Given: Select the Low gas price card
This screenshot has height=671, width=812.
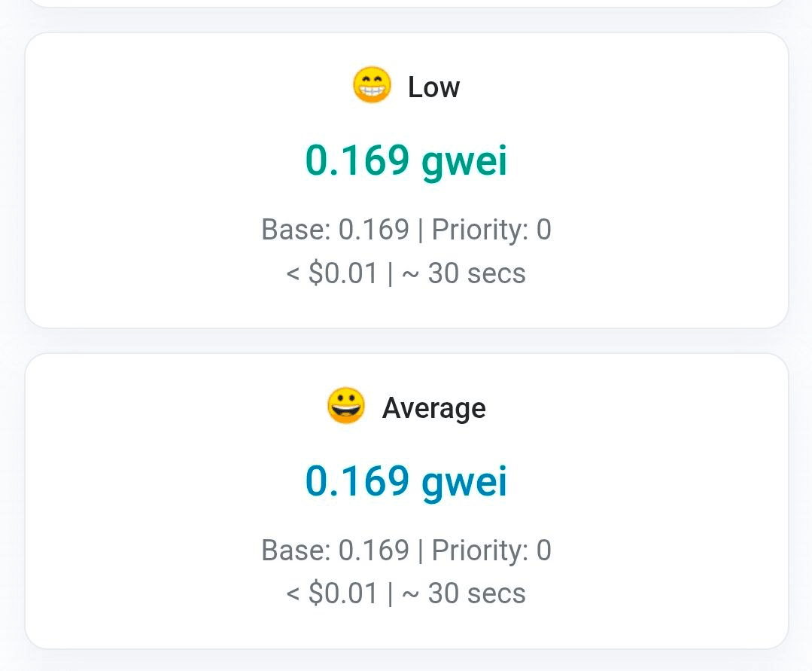Looking at the screenshot, I should (x=151, y=181).
